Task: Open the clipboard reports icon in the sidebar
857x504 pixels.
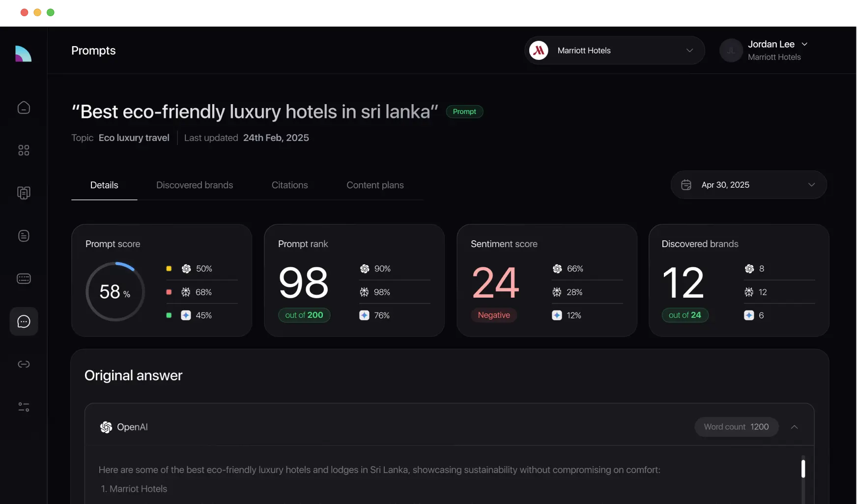Action: point(24,193)
